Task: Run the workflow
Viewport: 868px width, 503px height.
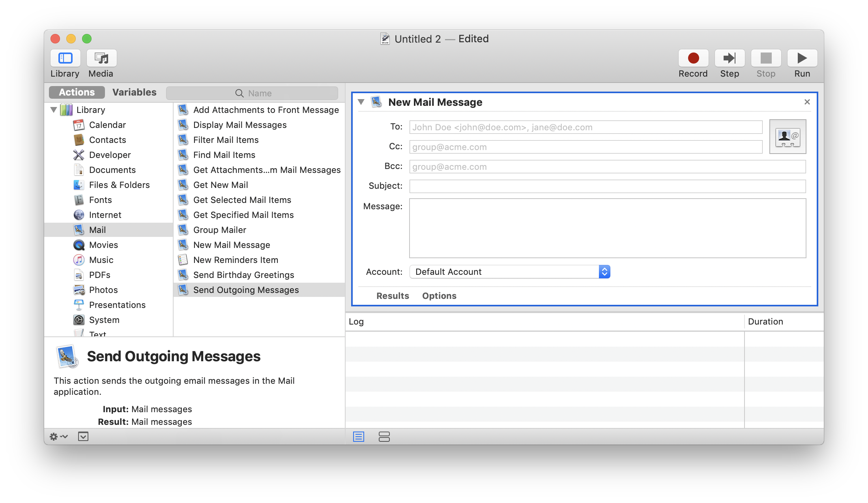Action: pos(802,58)
